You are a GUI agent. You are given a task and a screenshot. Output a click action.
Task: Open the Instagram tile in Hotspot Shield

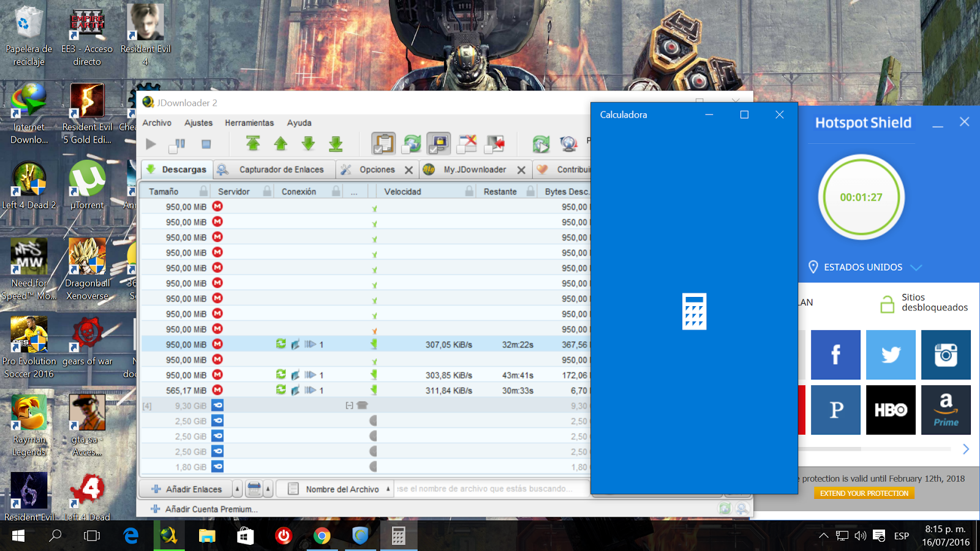tap(946, 355)
